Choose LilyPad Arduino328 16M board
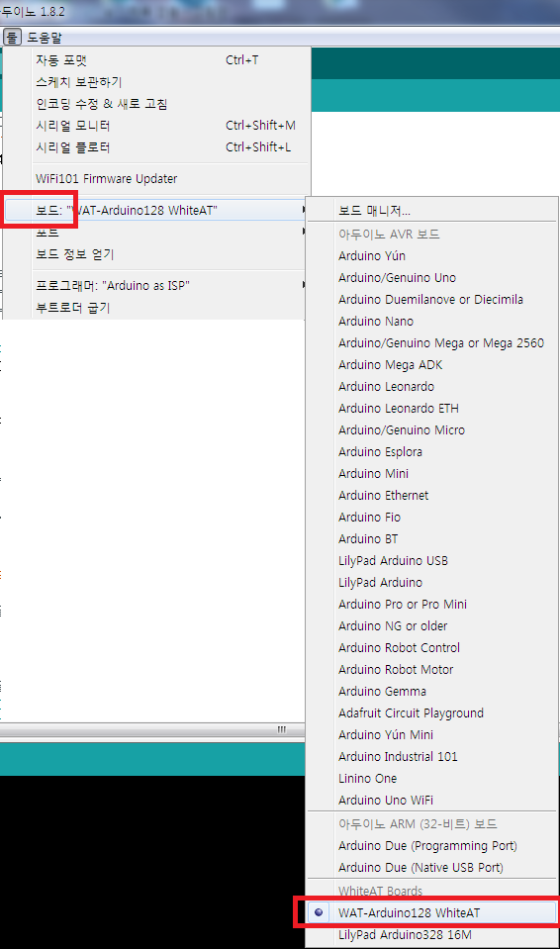 click(431, 934)
